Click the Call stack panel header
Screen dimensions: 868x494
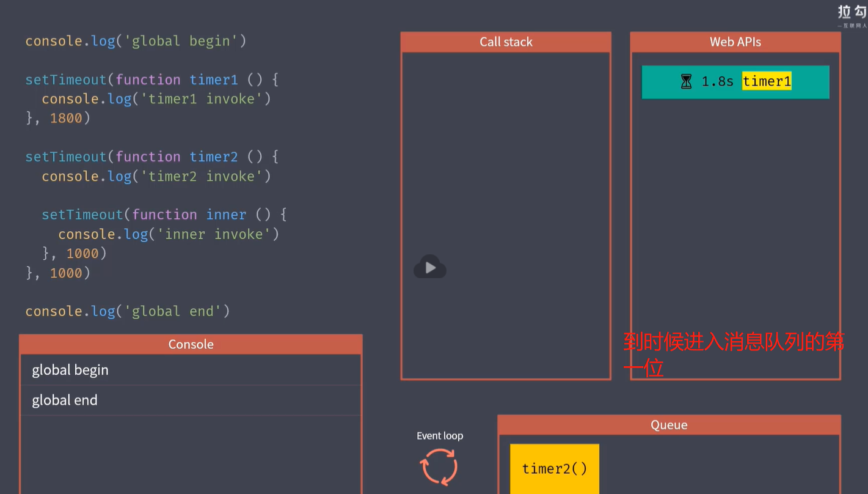(x=506, y=42)
